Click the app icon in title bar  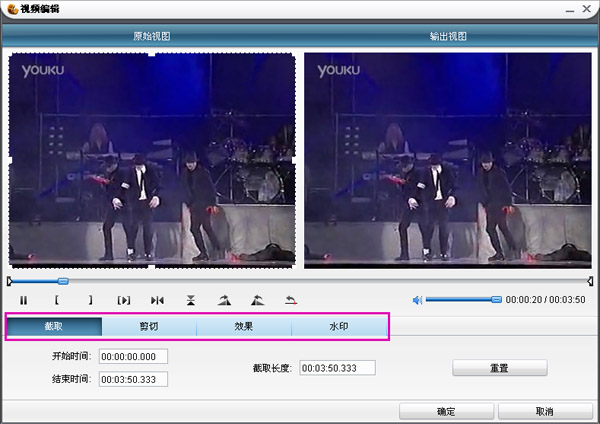pos(12,8)
